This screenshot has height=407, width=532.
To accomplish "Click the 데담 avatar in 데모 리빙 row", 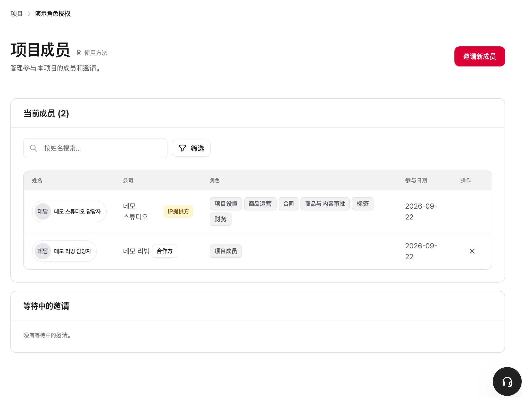I will (x=43, y=251).
